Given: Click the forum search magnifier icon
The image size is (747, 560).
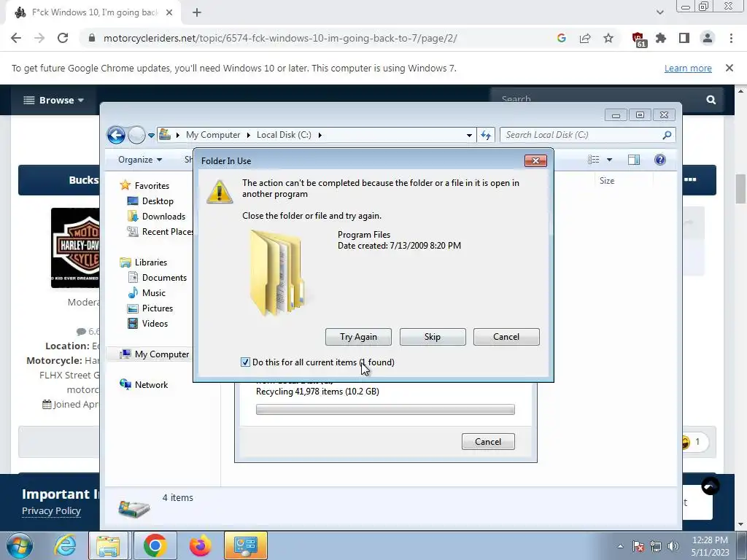Looking at the screenshot, I should [711, 100].
